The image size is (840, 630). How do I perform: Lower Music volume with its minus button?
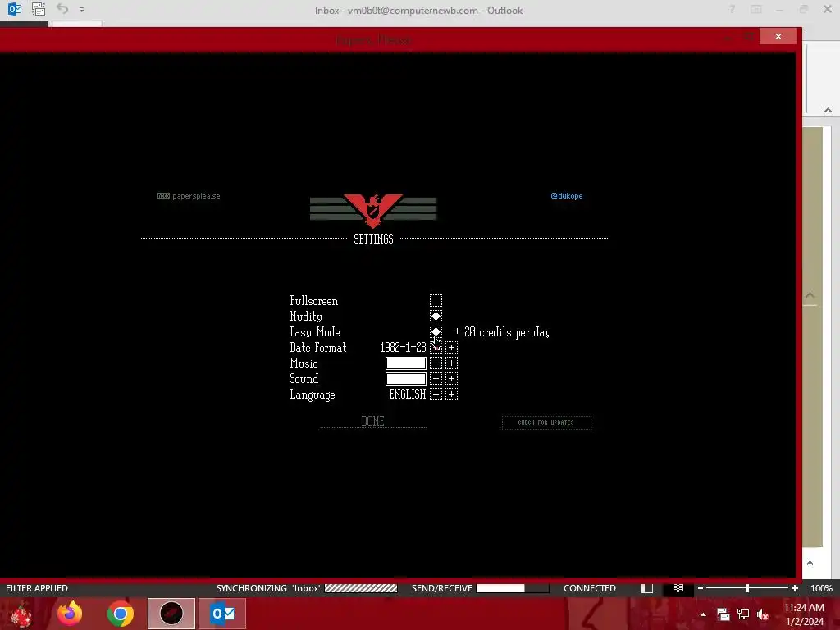click(x=436, y=363)
